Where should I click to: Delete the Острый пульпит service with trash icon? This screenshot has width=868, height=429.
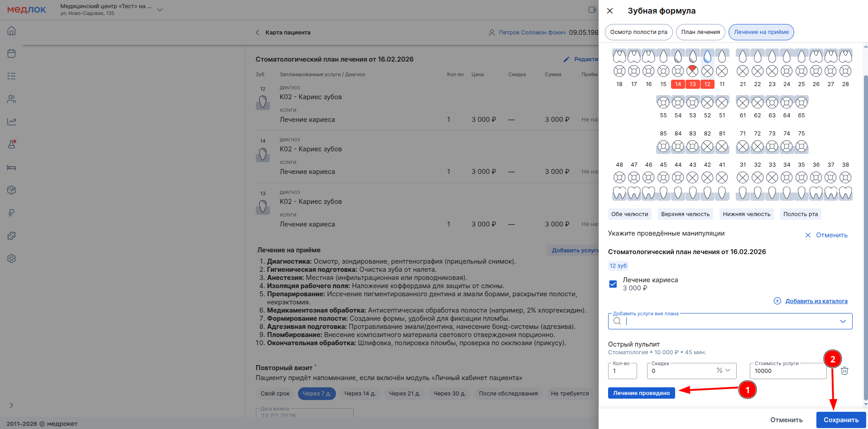tap(844, 371)
